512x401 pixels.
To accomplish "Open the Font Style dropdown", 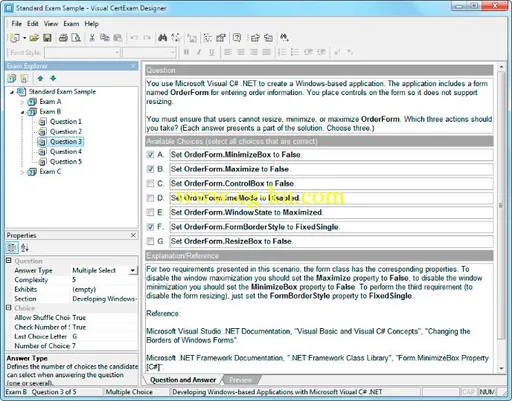I will pos(117,53).
